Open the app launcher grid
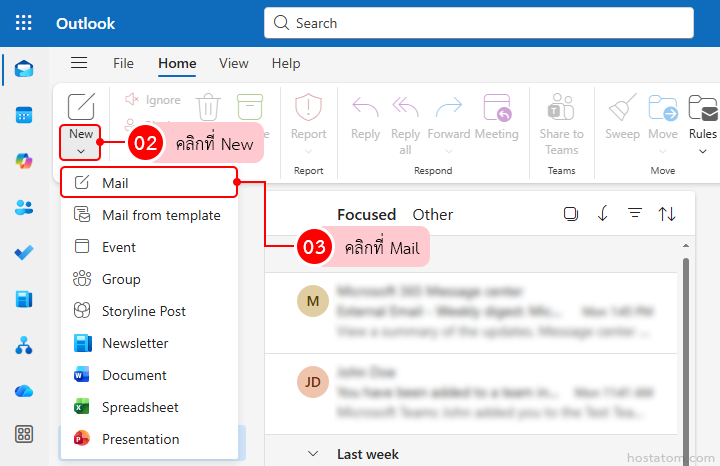The height and width of the screenshot is (466, 720). coord(23,22)
